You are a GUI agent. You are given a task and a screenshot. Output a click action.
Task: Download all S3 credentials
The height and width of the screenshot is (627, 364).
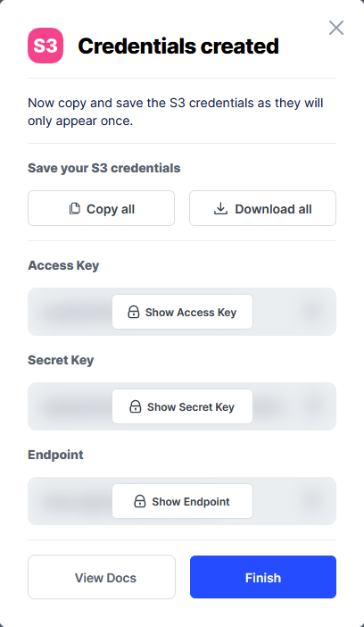[x=262, y=208]
